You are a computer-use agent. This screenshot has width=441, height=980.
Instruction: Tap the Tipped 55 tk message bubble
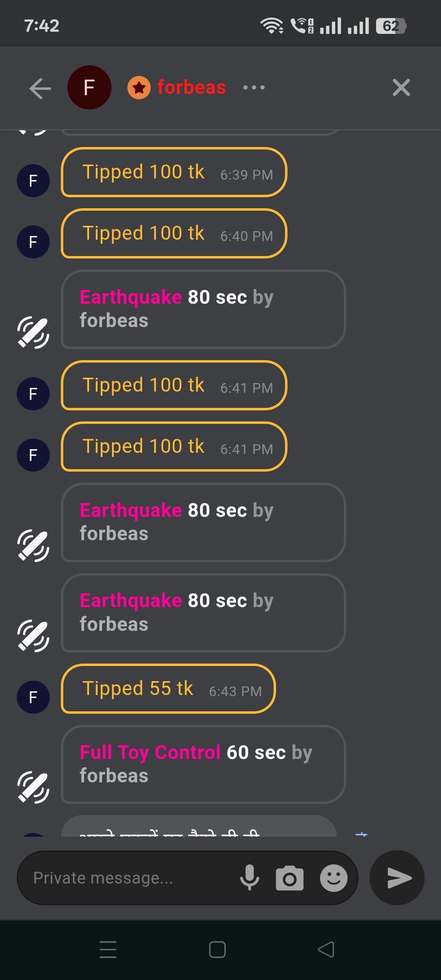pyautogui.click(x=168, y=689)
